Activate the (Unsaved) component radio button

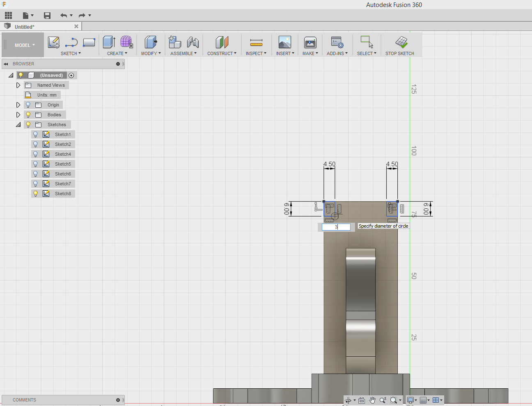[71, 75]
